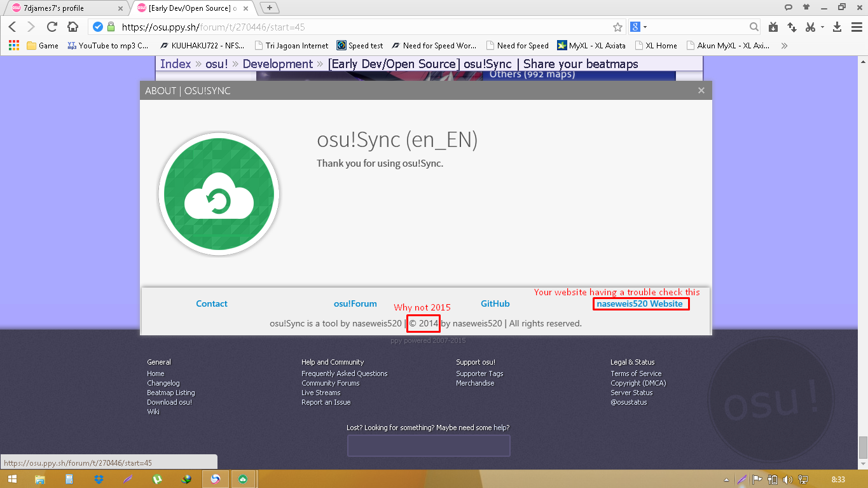The image size is (868, 488).
Task: Click the green padlock security icon
Action: pos(111,27)
